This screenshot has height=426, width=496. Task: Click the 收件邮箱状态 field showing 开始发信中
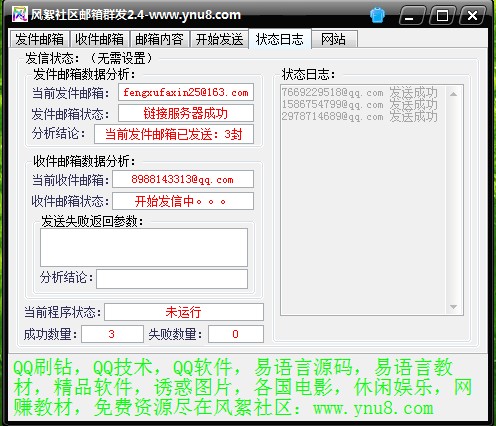(183, 201)
